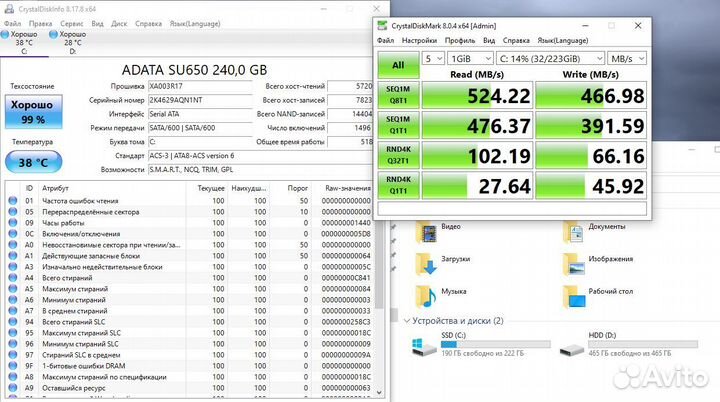The image size is (720, 402).
Task: Click the Прошивка field XA003R17
Action: [200, 86]
